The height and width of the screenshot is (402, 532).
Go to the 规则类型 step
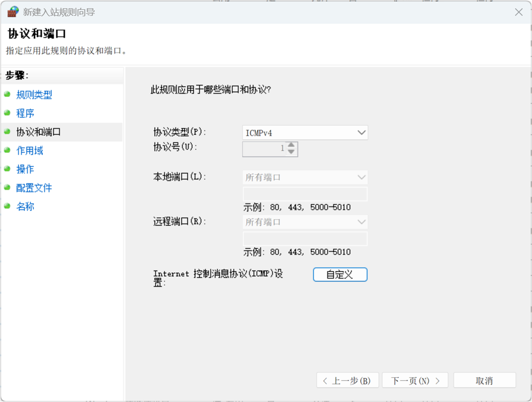click(x=34, y=95)
